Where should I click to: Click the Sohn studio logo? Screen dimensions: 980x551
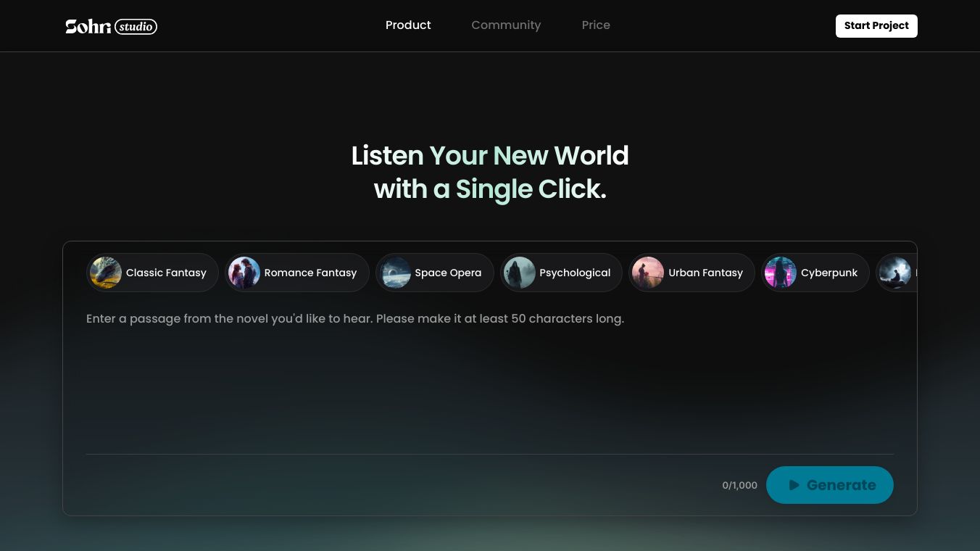tap(111, 26)
